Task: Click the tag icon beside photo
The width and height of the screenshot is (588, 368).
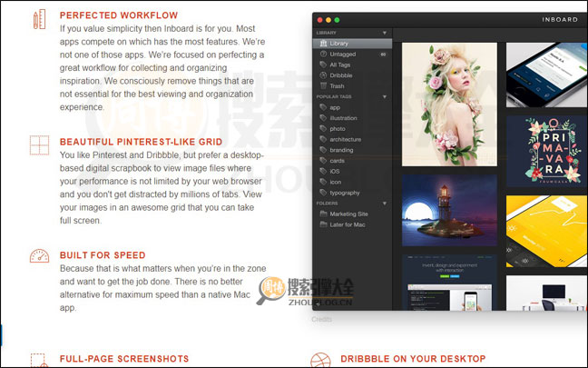Action: point(323,128)
